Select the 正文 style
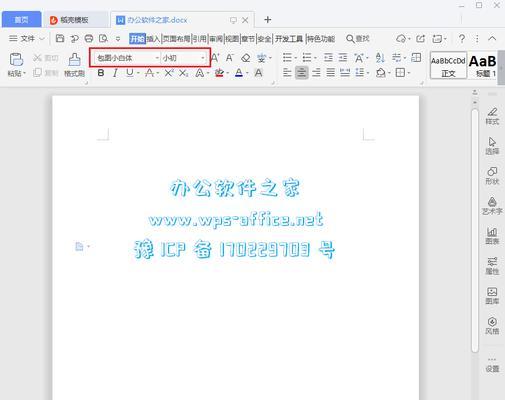Image resolution: width=505 pixels, height=400 pixels. click(448, 65)
